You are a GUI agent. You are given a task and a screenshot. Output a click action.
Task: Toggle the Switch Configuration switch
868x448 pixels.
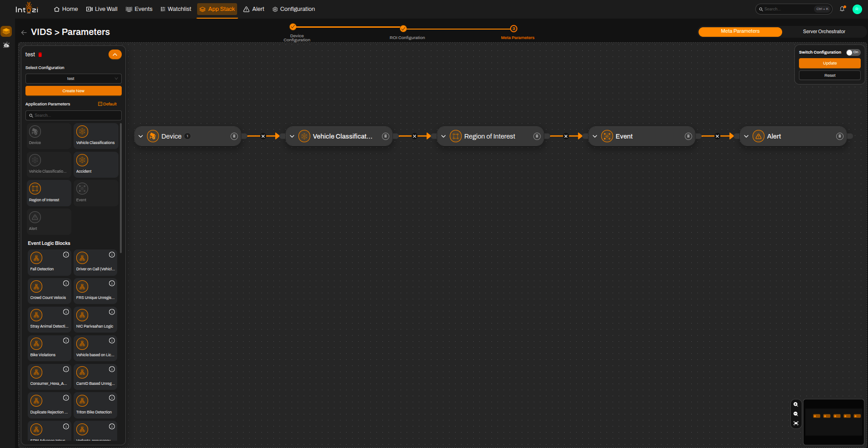853,52
